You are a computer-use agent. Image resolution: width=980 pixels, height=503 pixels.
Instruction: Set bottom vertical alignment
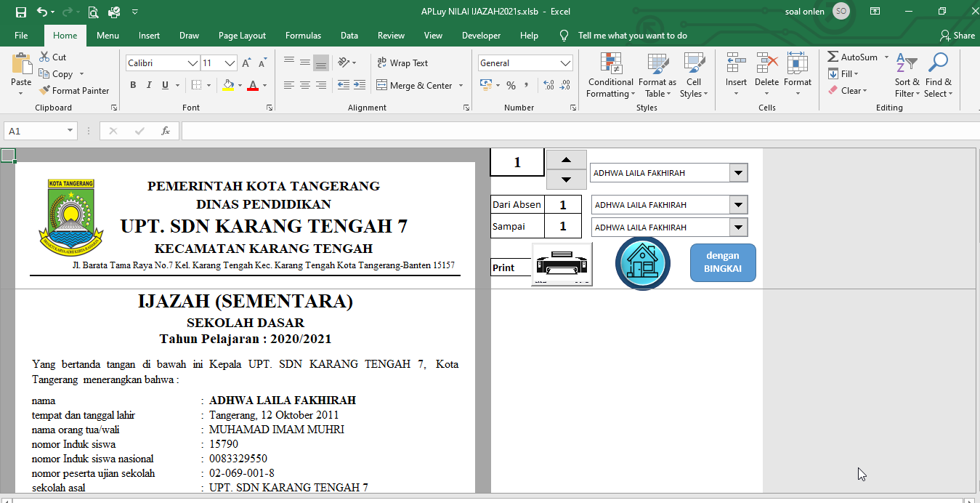tap(321, 63)
